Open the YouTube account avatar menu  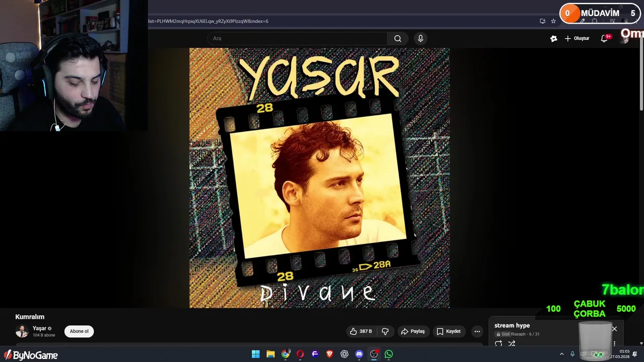click(x=624, y=39)
